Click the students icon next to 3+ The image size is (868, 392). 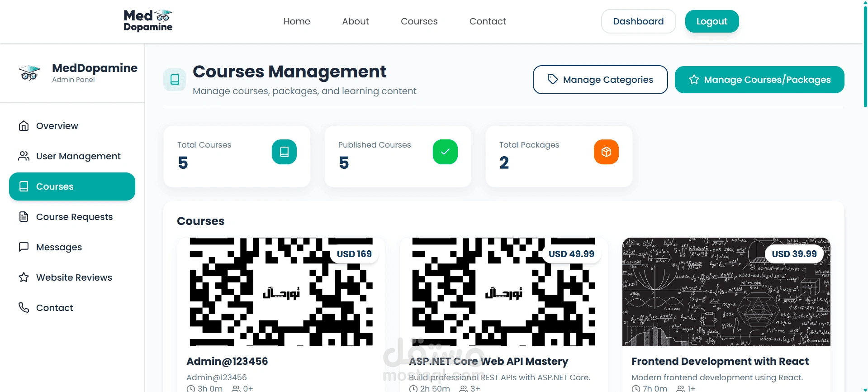(x=464, y=388)
